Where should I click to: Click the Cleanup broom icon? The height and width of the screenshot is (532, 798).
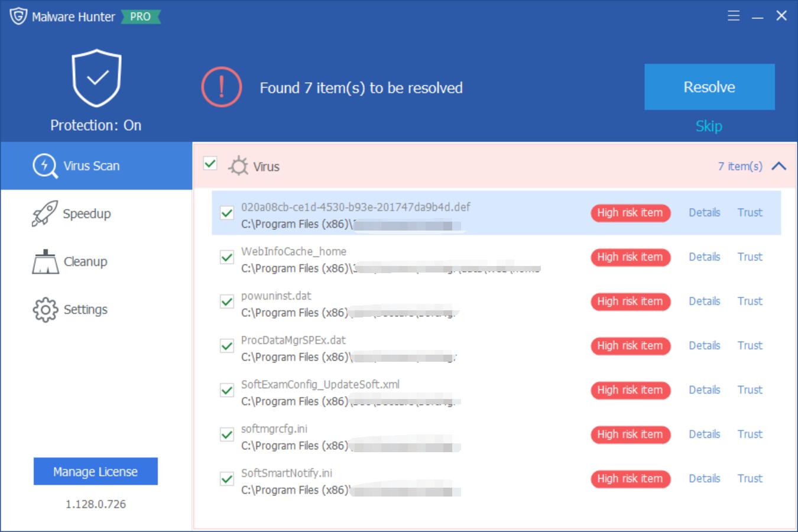coord(45,262)
